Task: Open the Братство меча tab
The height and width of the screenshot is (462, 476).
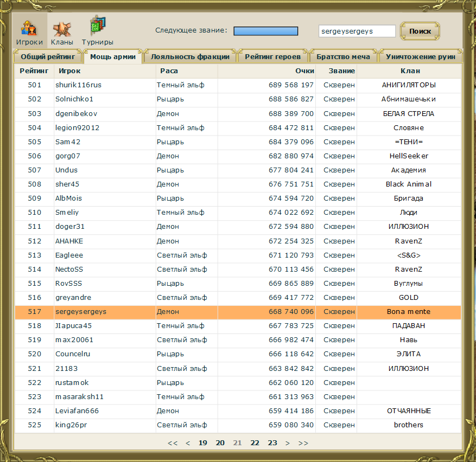Action: click(x=343, y=56)
